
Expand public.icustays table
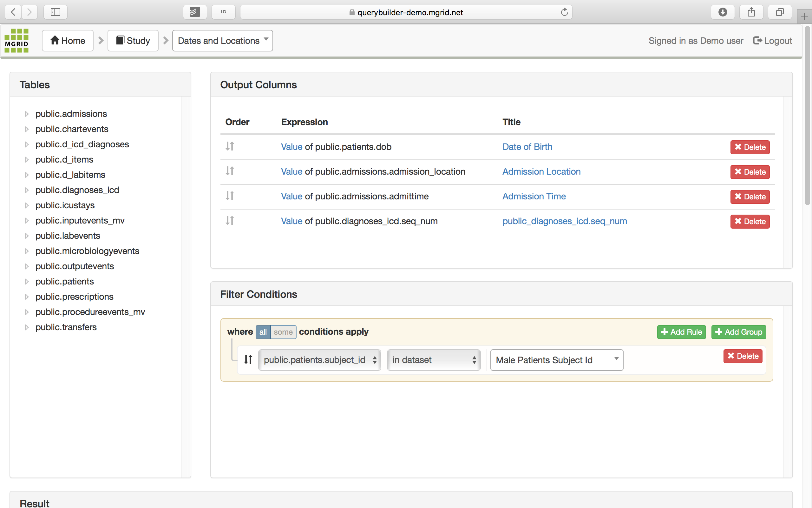coord(27,205)
